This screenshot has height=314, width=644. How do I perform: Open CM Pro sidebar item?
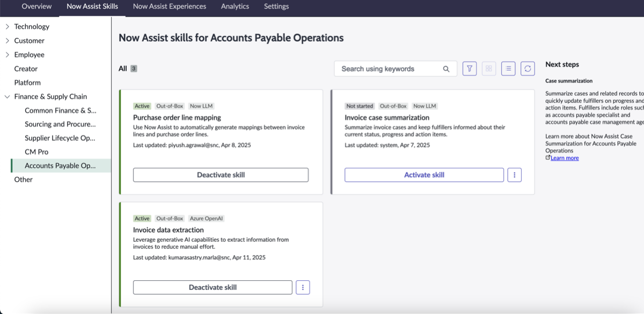point(36,152)
